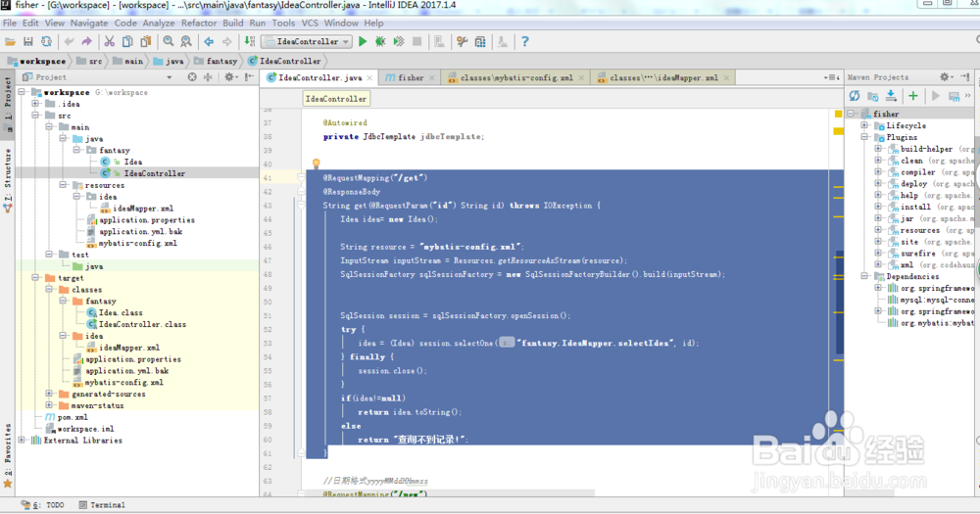The width and height of the screenshot is (980, 514).
Task: Open Project panel gear settings menu
Action: point(229,76)
